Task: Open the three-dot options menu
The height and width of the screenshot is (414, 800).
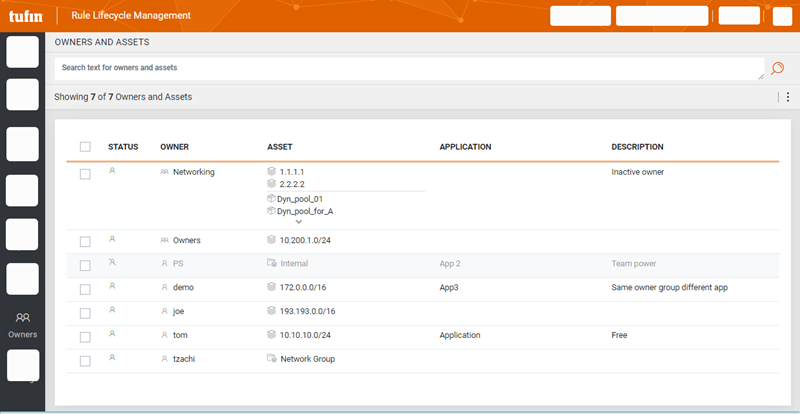Action: [788, 96]
